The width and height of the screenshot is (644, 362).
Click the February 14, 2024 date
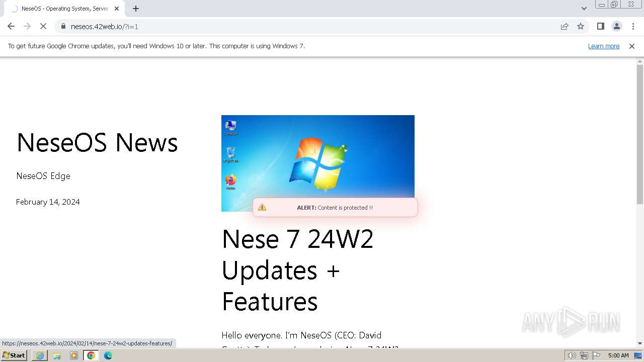tap(48, 202)
